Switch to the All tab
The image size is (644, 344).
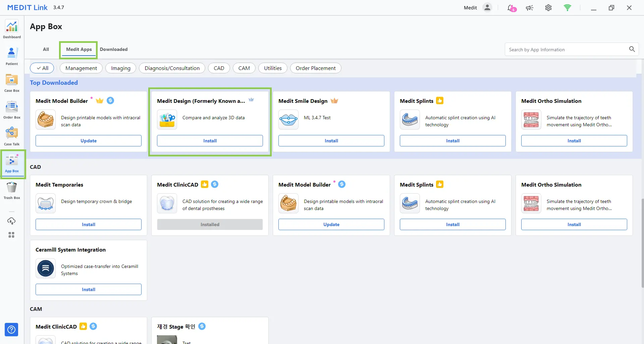46,49
